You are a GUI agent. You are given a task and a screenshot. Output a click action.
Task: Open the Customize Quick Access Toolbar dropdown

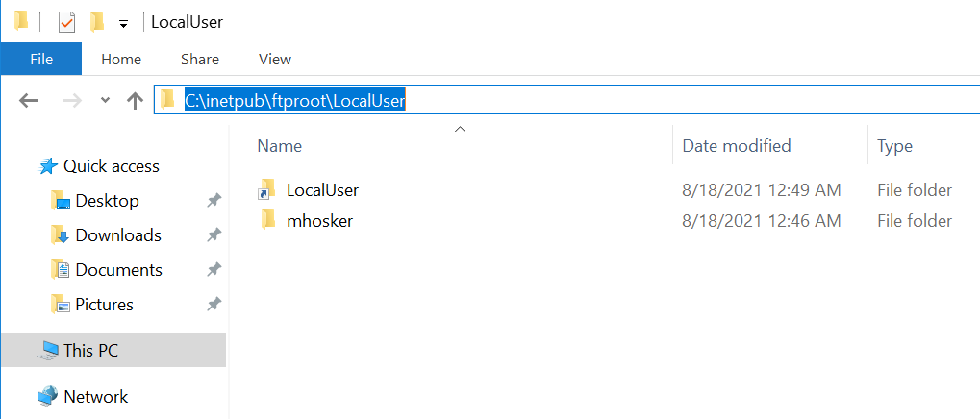124,24
